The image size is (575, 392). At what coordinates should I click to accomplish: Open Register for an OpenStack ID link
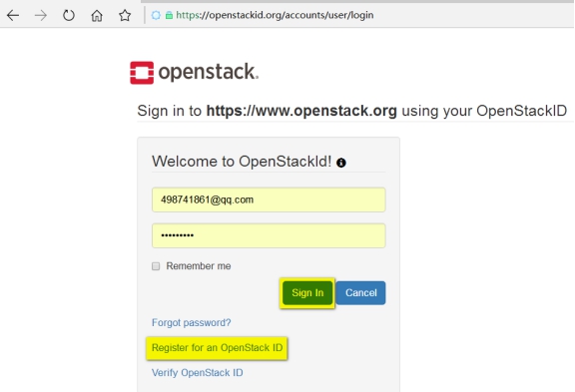[217, 348]
